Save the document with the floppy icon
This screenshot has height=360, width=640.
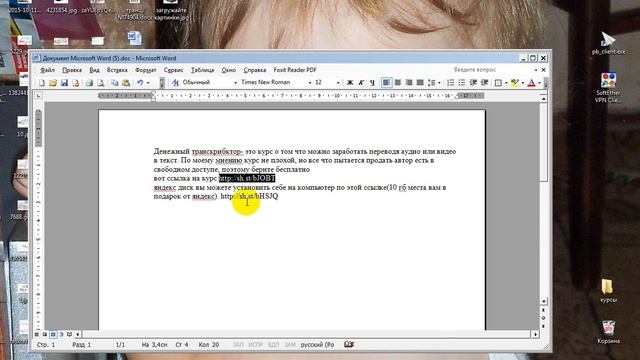pyautogui.click(x=64, y=83)
